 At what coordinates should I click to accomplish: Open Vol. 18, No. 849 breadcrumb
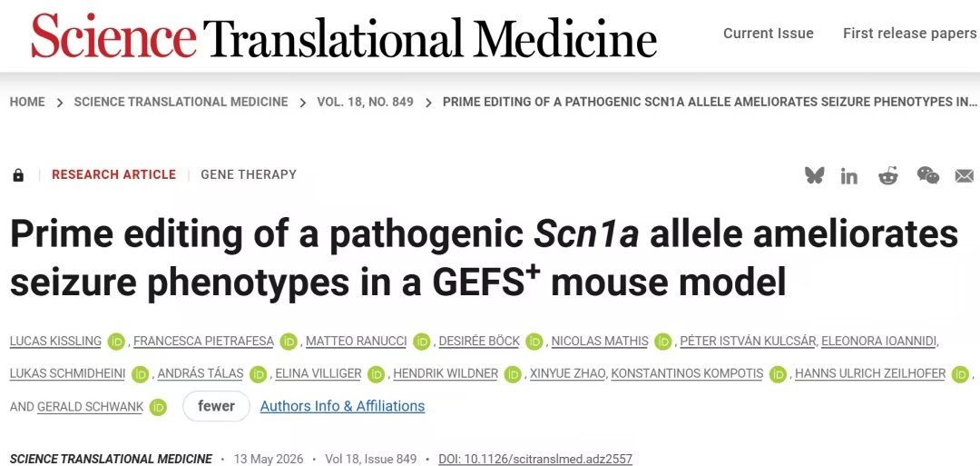[365, 102]
